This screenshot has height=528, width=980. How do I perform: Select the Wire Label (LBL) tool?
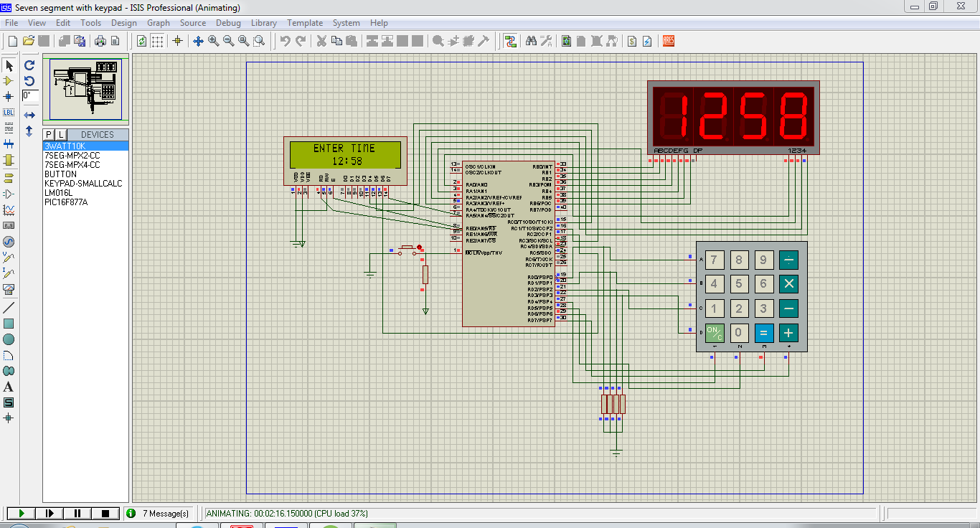pyautogui.click(x=9, y=113)
